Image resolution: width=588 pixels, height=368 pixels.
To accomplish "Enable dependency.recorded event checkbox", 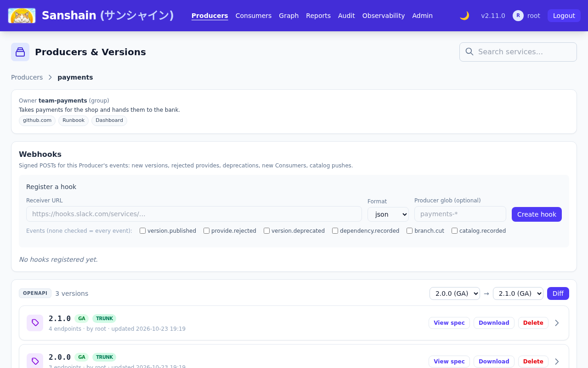I will tap(335, 231).
